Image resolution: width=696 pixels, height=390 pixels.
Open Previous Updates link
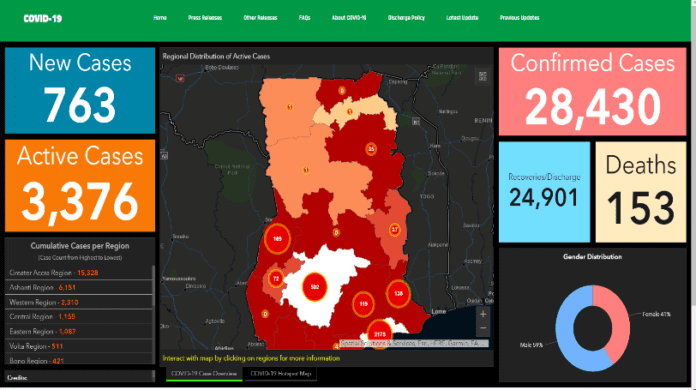click(519, 18)
